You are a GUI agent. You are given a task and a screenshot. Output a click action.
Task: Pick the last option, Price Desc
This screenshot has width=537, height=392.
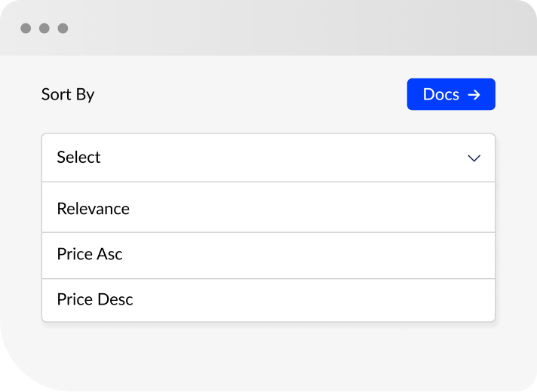pyautogui.click(x=268, y=300)
